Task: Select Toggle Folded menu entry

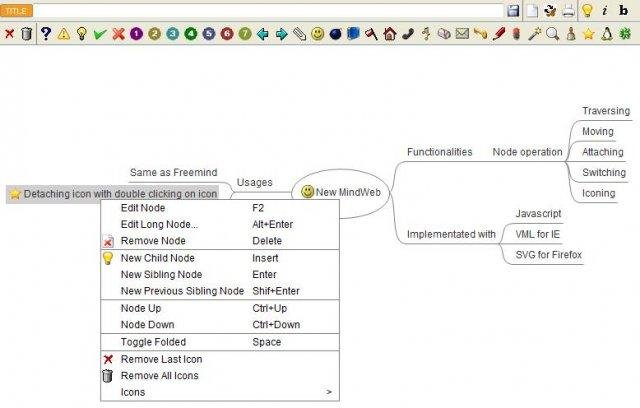Action: click(x=220, y=342)
